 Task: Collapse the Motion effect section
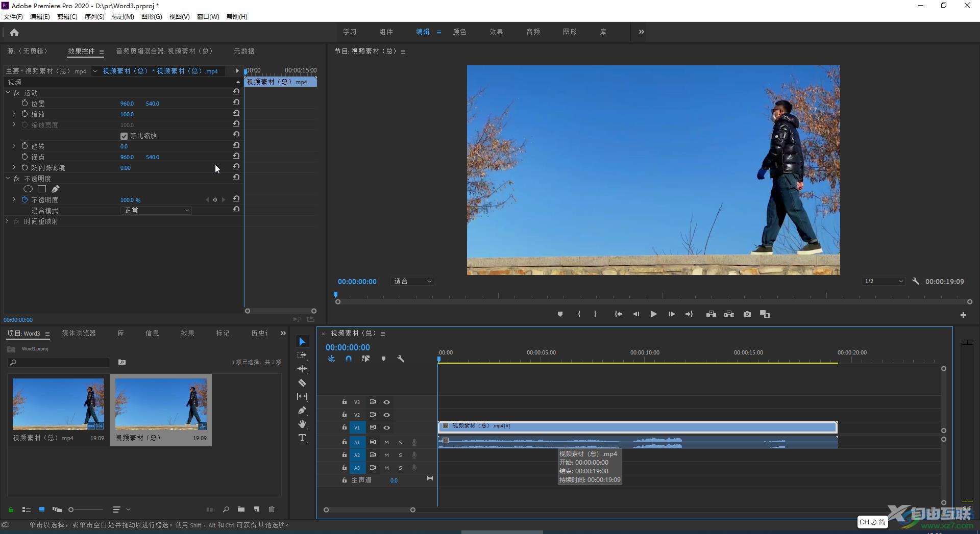[8, 92]
